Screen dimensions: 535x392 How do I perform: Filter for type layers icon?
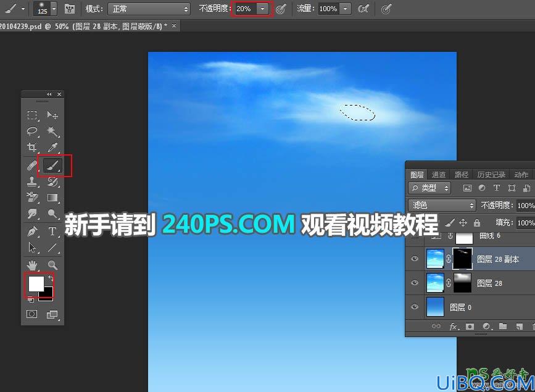(497, 188)
